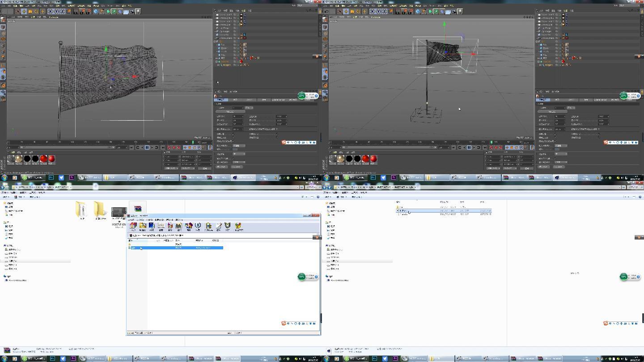Select highlighted first tab in right Cinema 4D attributes
The height and width of the screenshot is (362, 644).
pyautogui.click(x=543, y=100)
